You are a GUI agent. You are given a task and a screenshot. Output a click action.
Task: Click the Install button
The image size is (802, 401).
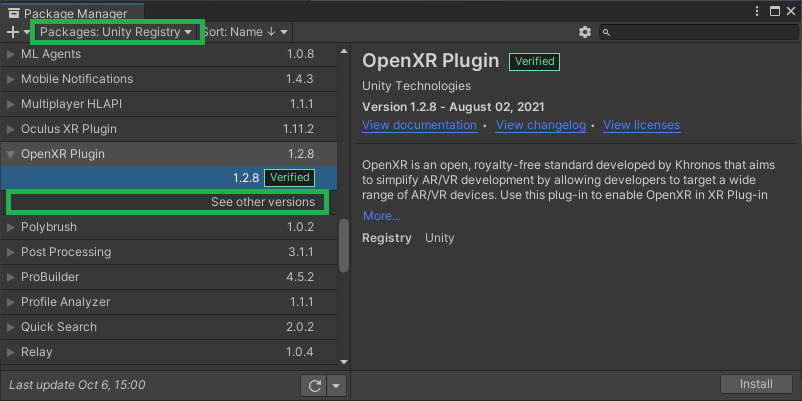coord(756,384)
